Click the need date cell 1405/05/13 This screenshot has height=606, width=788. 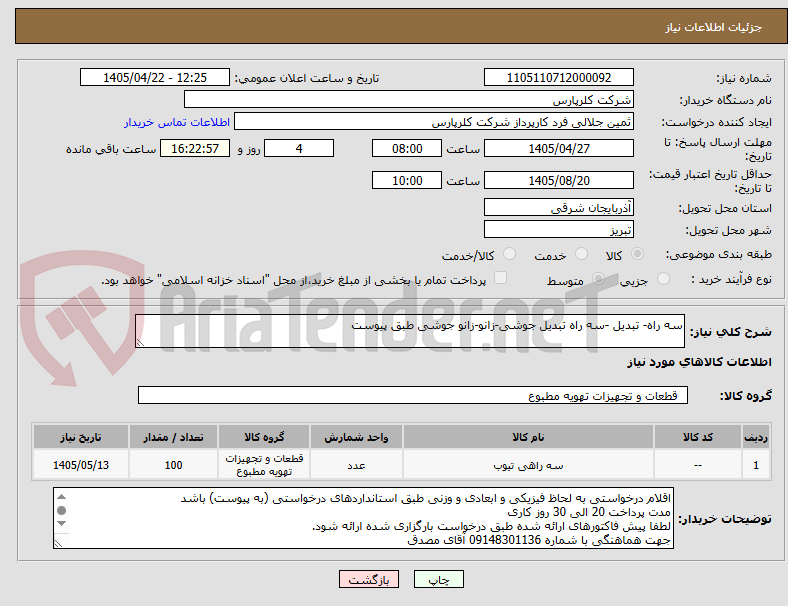[81, 465]
